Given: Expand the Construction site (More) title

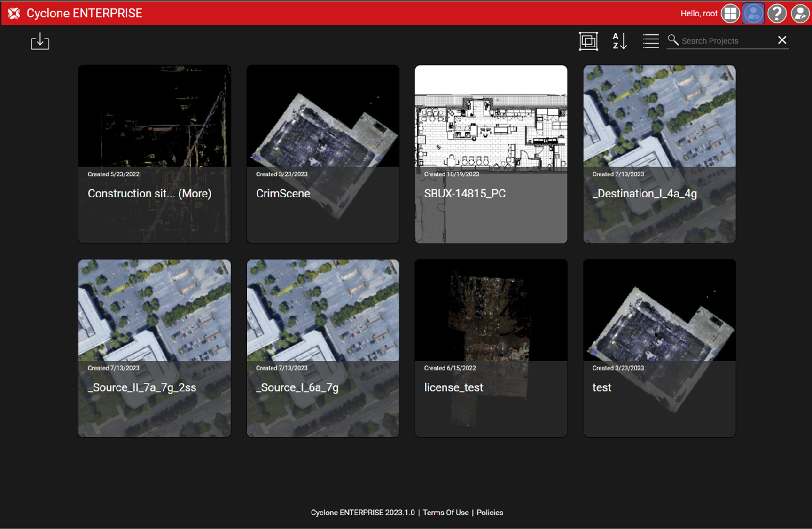Looking at the screenshot, I should tap(195, 194).
